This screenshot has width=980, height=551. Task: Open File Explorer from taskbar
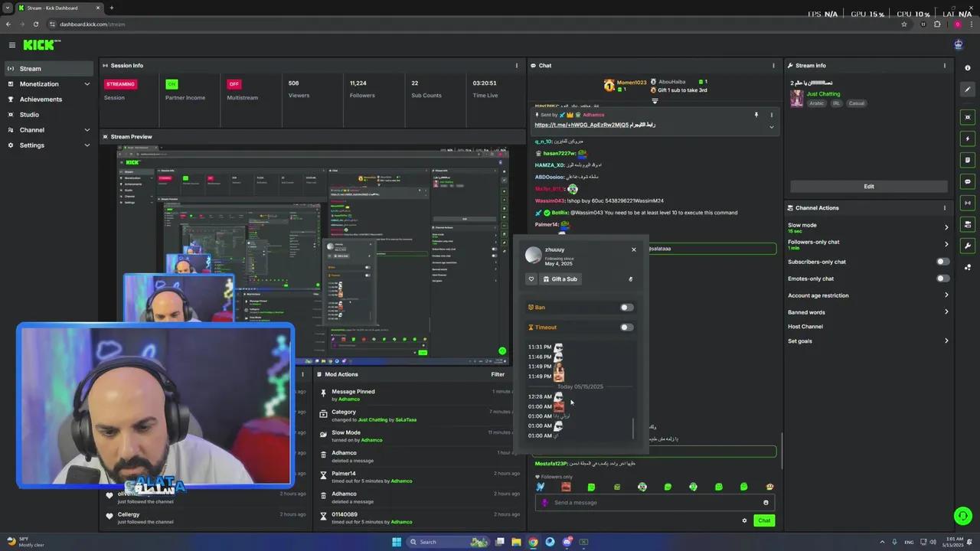click(517, 542)
